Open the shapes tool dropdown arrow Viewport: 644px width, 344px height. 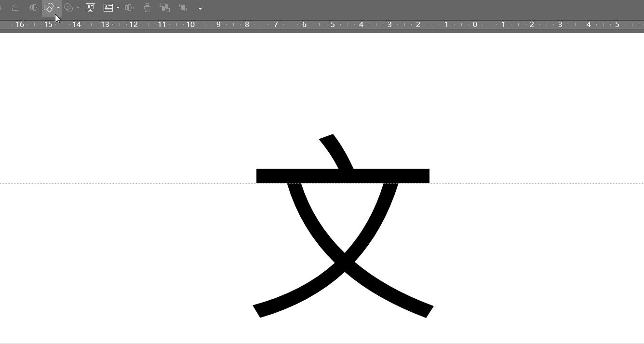click(x=58, y=8)
